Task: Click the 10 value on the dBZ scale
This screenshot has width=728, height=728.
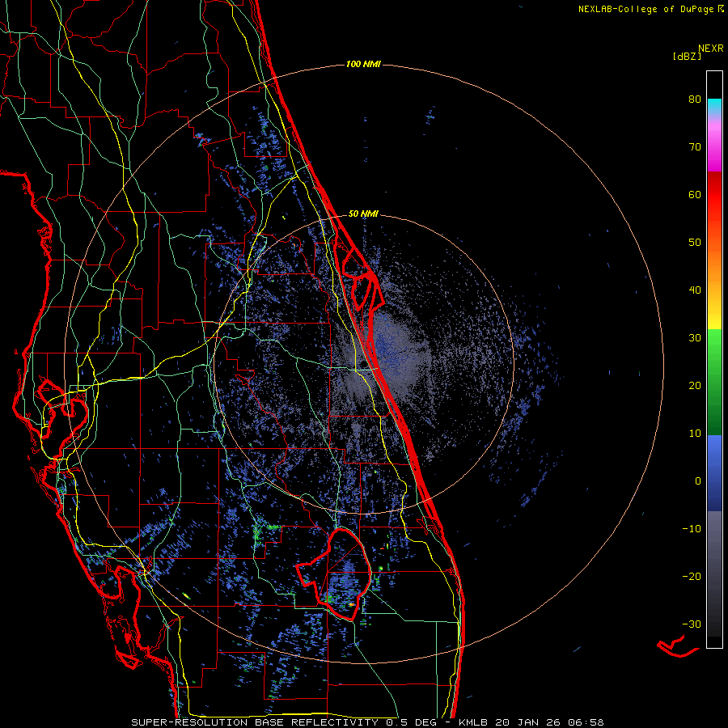Action: click(x=695, y=434)
